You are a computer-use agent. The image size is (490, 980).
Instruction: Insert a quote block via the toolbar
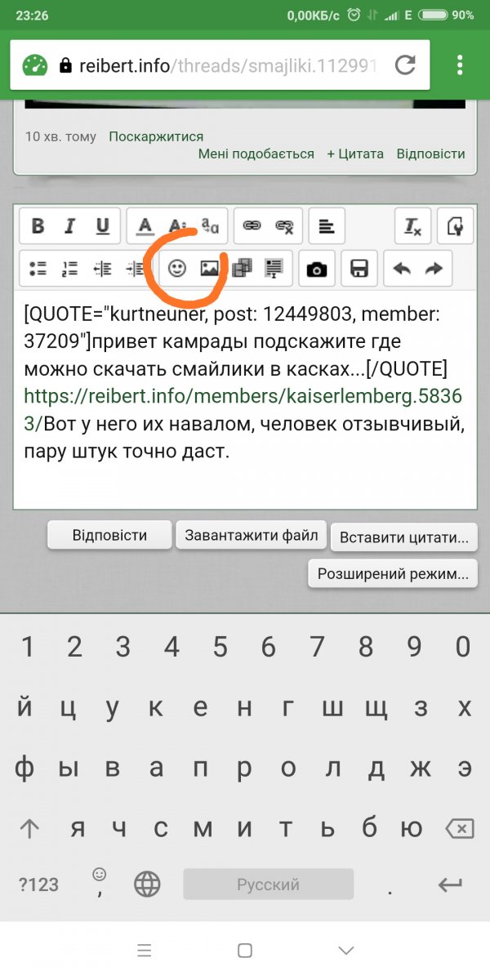click(274, 269)
